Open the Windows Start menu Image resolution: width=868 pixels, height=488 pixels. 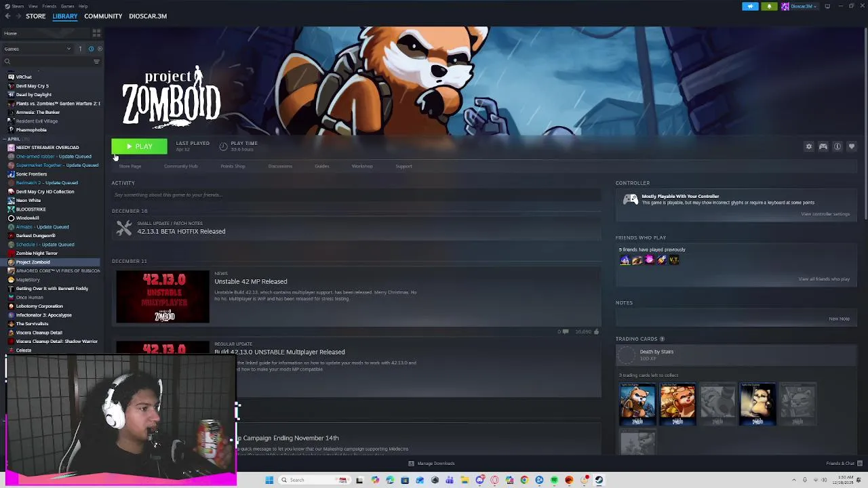[x=269, y=480]
